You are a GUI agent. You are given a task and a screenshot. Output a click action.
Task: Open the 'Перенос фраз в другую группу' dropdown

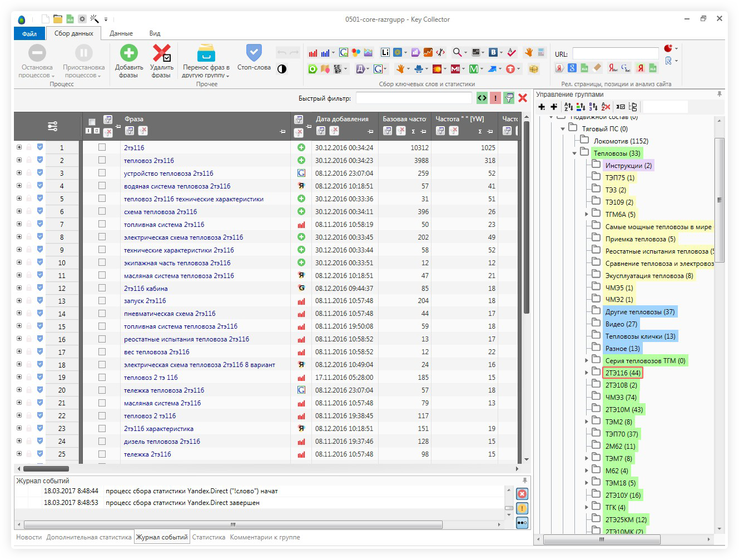tap(206, 61)
